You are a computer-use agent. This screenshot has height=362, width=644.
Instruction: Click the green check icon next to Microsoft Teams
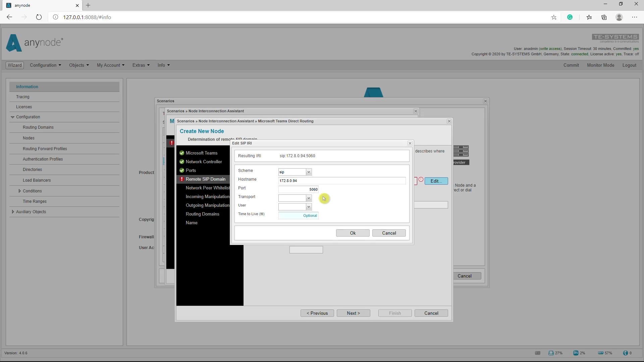182,153
